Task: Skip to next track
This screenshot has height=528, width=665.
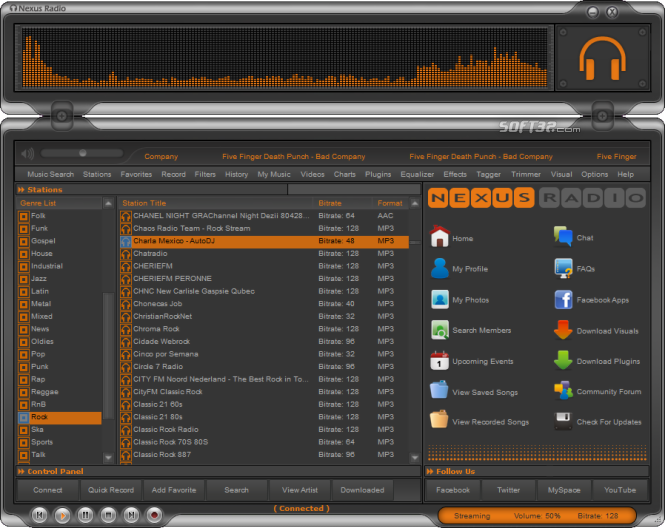Action: click(131, 515)
